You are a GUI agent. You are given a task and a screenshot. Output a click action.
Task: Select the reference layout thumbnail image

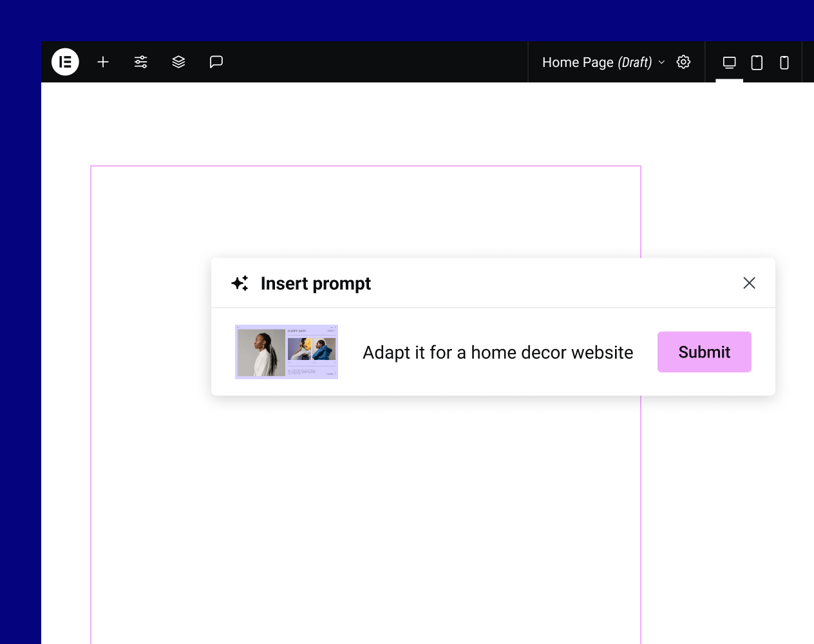[x=287, y=352]
